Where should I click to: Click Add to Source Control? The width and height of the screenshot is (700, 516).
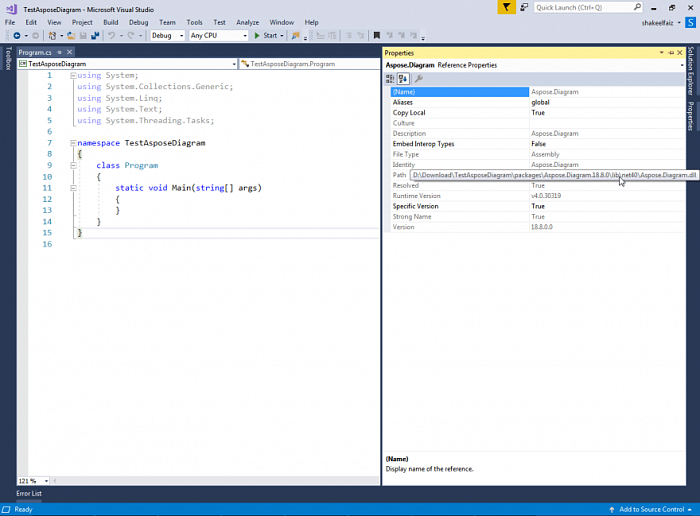click(651, 509)
